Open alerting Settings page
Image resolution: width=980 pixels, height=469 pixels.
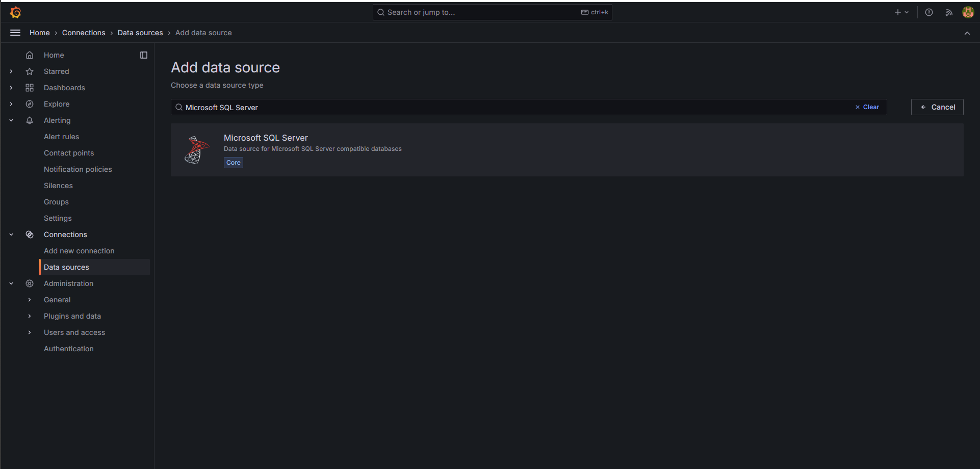[x=58, y=218]
